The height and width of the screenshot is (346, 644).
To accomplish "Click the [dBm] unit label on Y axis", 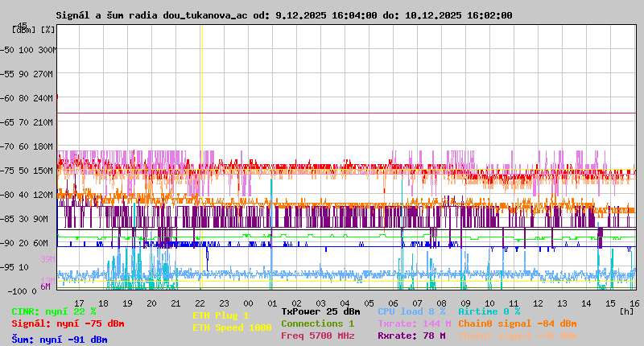I will click(x=23, y=30).
